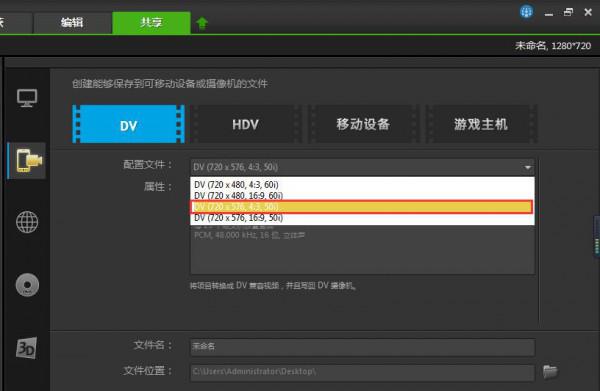Open the 配置文件 profile dropdown arrow
This screenshot has height=391, width=600.
click(x=527, y=167)
